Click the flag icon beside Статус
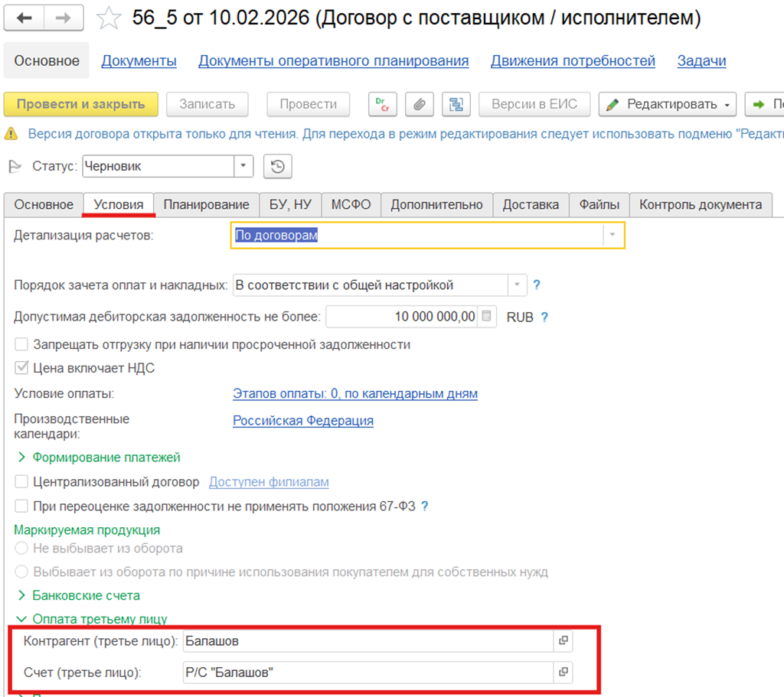This screenshot has height=697, width=784. pyautogui.click(x=15, y=166)
